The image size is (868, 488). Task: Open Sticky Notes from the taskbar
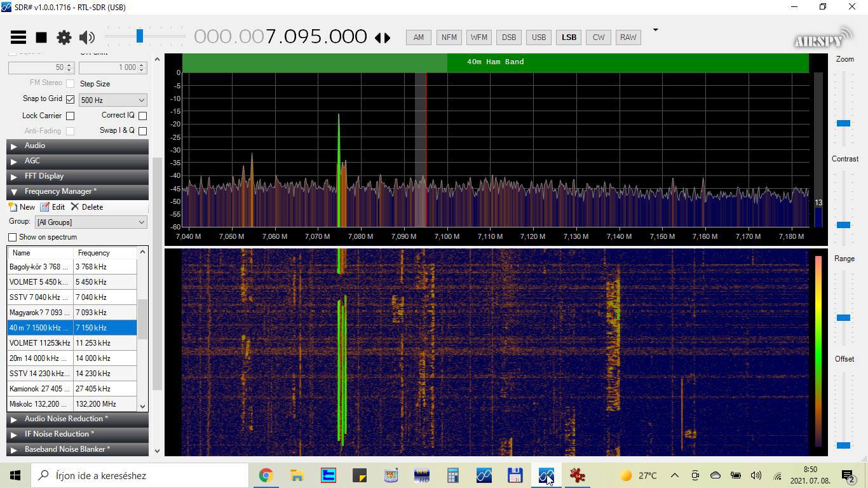click(360, 475)
